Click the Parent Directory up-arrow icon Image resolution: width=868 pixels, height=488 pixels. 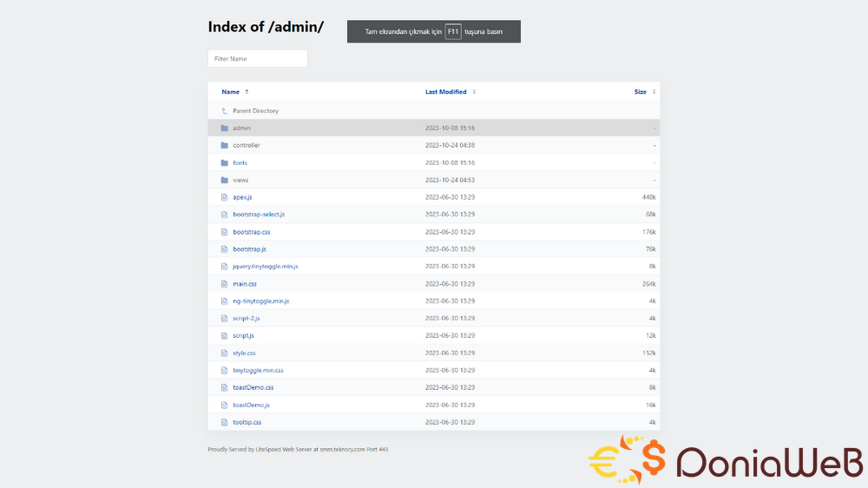pyautogui.click(x=224, y=111)
